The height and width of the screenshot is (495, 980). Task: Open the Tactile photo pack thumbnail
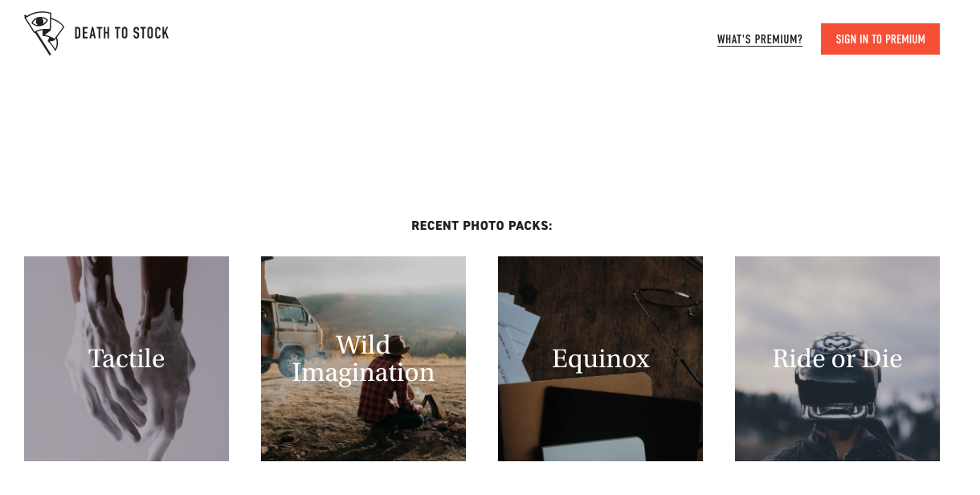126,358
